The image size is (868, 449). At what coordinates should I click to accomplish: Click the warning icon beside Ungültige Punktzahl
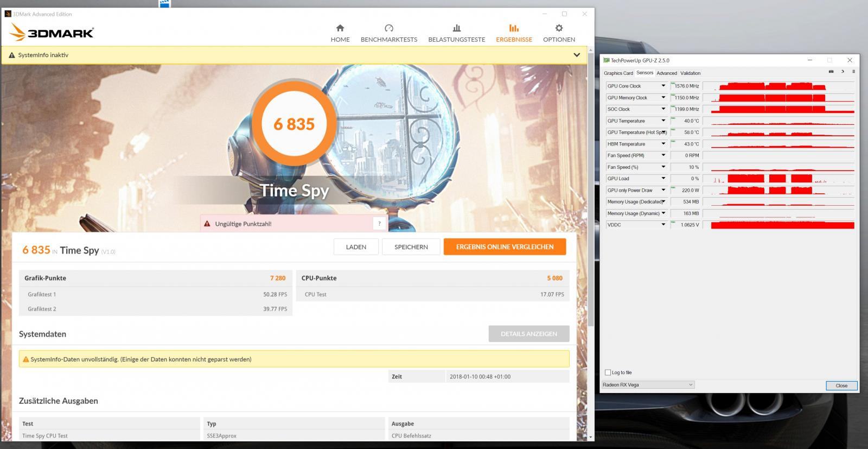tap(207, 224)
